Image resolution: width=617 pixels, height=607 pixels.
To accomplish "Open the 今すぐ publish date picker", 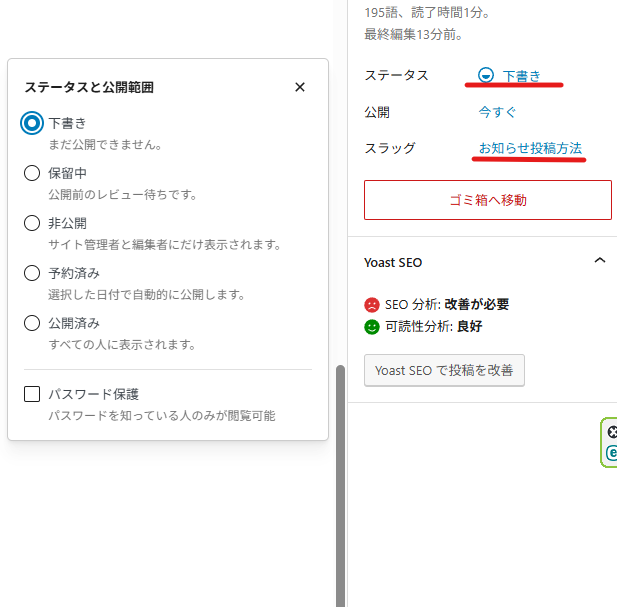I will click(497, 112).
